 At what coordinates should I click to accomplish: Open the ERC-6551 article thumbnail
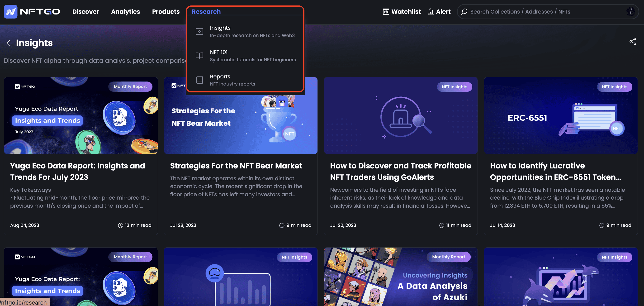tap(560, 115)
